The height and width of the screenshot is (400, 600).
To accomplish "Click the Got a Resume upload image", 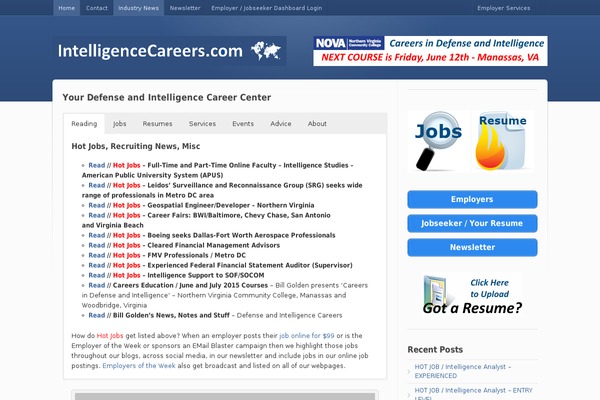I will pos(472,295).
